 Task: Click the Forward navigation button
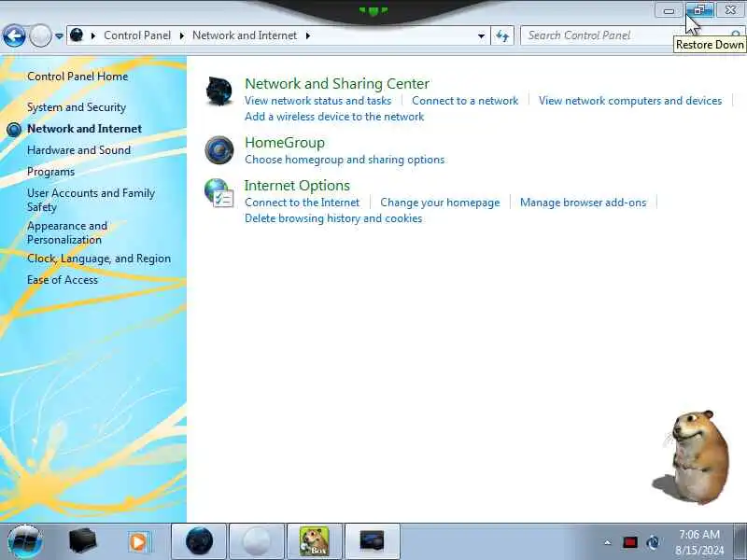[x=40, y=35]
